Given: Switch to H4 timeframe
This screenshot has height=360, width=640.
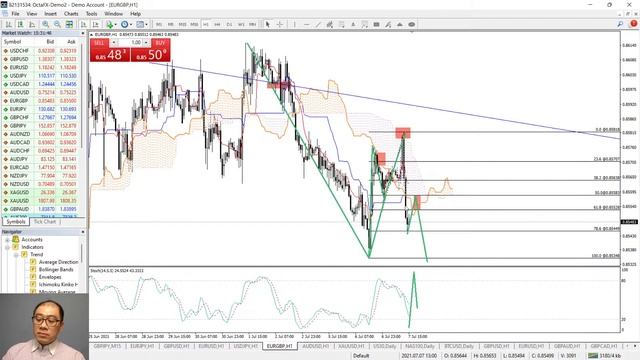Looking at the screenshot, I should pyautogui.click(x=218, y=24).
